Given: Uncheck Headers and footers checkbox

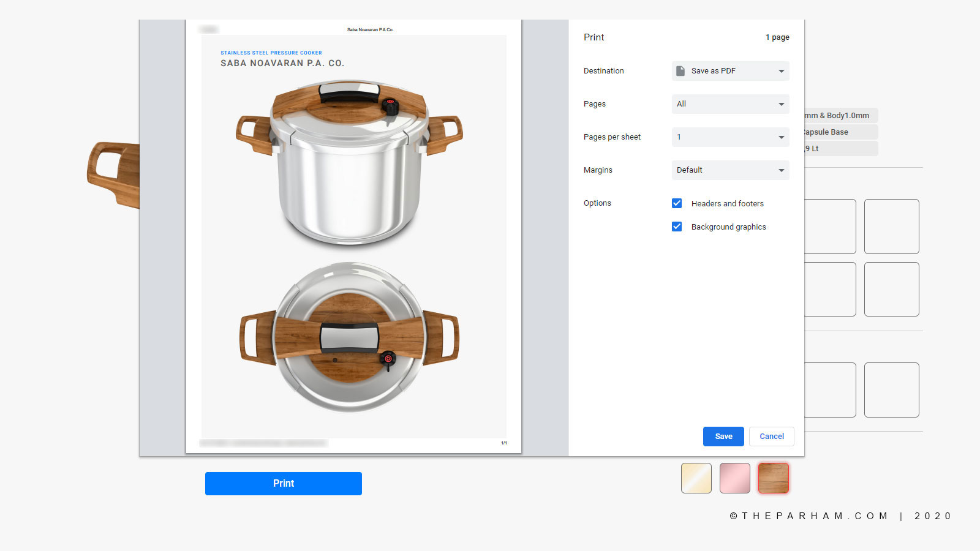Looking at the screenshot, I should click(677, 203).
